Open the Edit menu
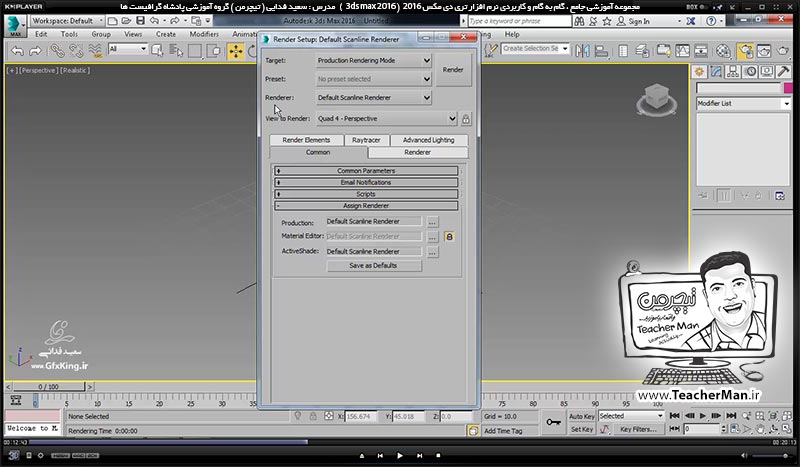Image resolution: width=800 pixels, height=467 pixels. [41, 34]
